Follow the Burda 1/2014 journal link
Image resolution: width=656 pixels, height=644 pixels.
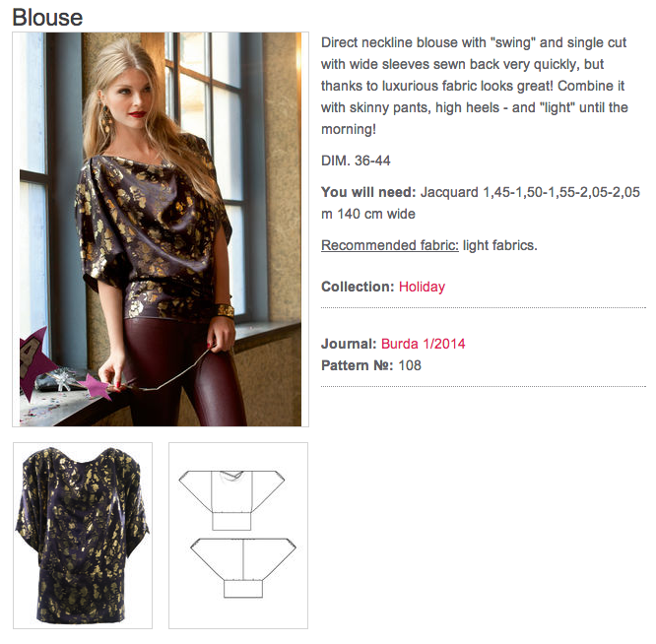423,344
